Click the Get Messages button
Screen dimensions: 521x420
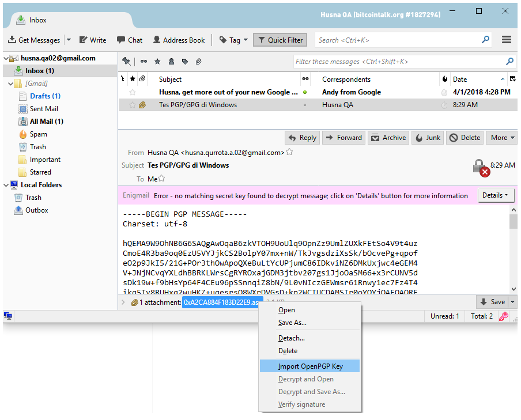34,40
